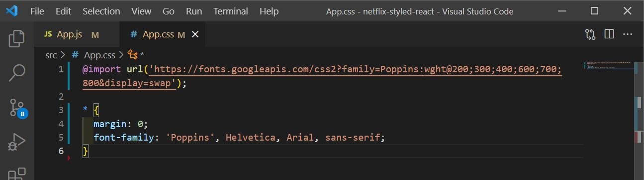
Task: Open the File menu
Action: point(37,11)
